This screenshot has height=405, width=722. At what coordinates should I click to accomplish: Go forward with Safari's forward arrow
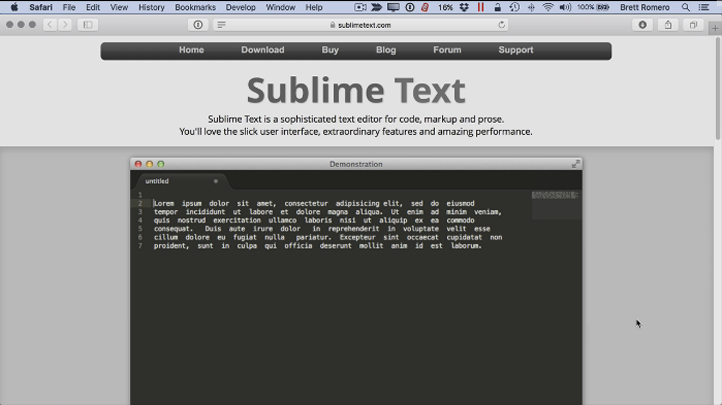tap(65, 25)
